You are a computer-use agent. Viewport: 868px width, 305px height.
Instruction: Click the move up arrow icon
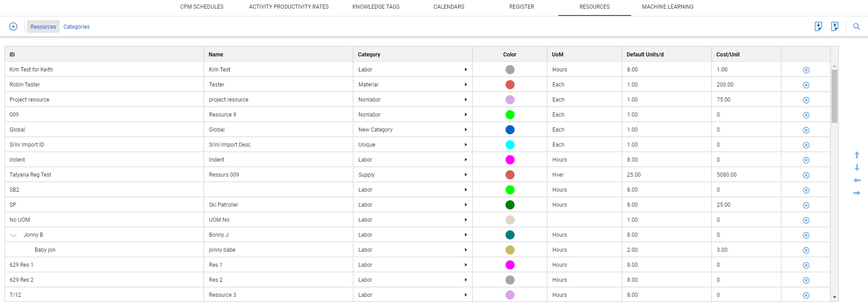857,155
